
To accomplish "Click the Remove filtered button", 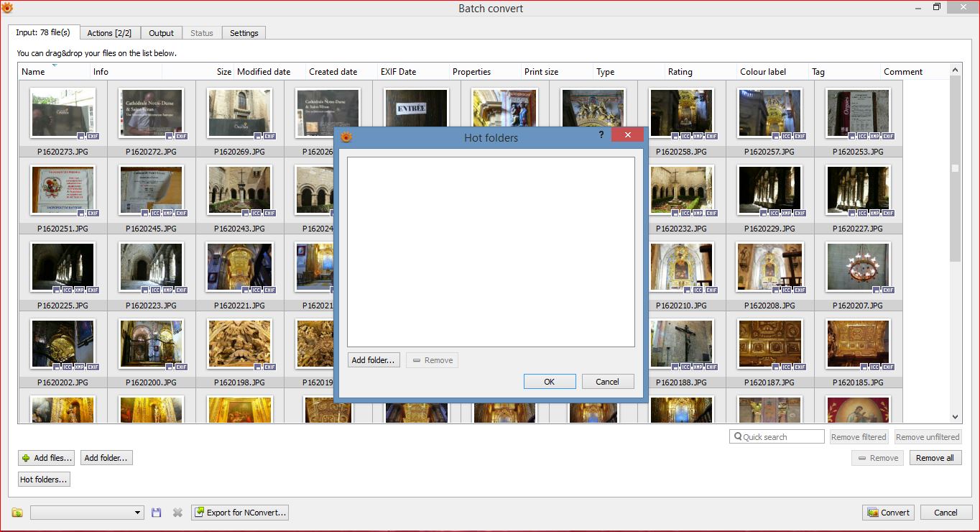I will 859,437.
